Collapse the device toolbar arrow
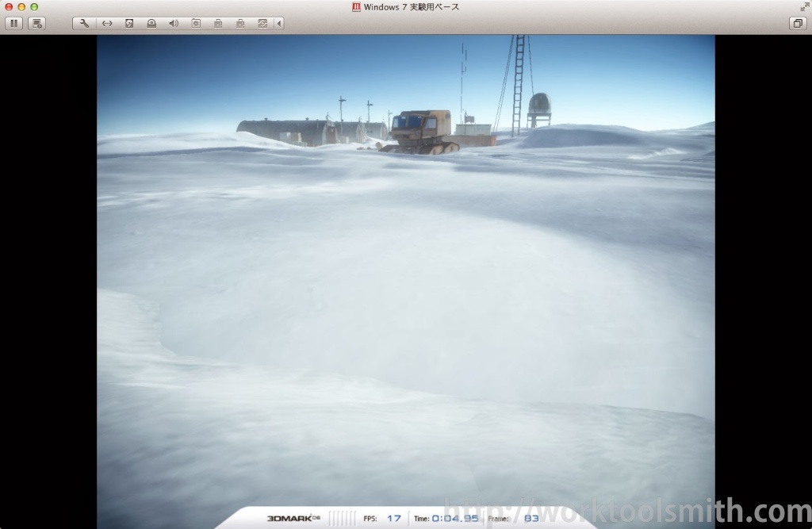 click(x=279, y=23)
